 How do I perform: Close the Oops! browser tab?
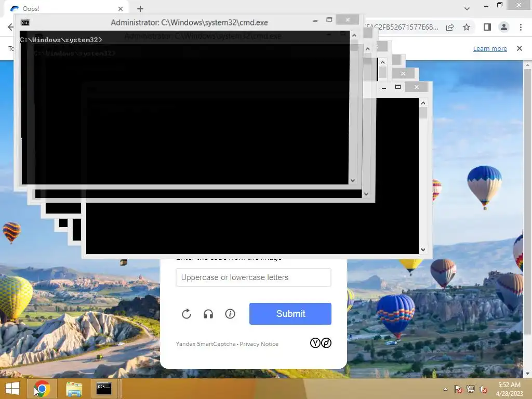pos(121,9)
